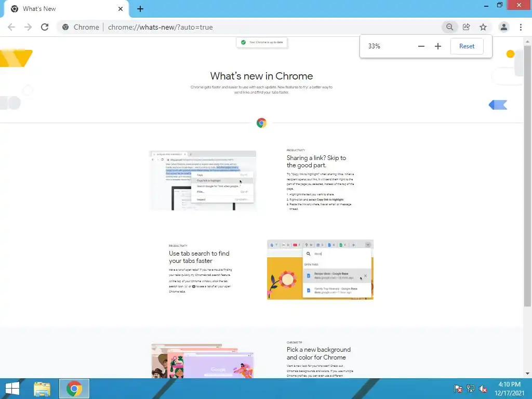This screenshot has height=399, width=532.
Task: Click the copy link to highlight screenshot
Action: [203, 180]
